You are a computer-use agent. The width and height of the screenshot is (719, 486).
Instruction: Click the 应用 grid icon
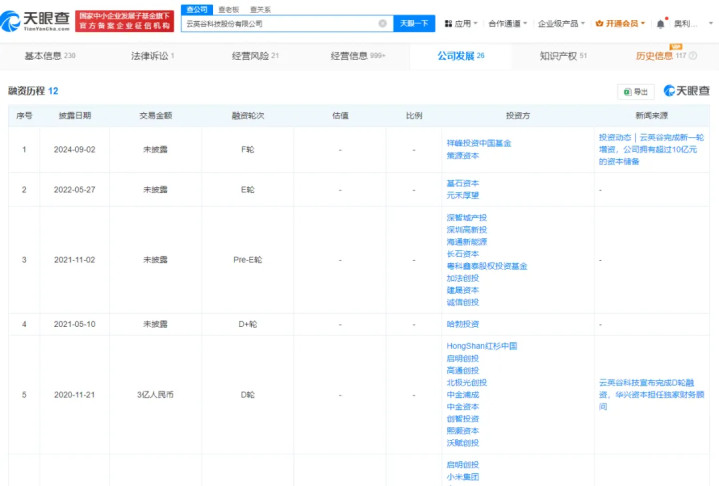(448, 23)
